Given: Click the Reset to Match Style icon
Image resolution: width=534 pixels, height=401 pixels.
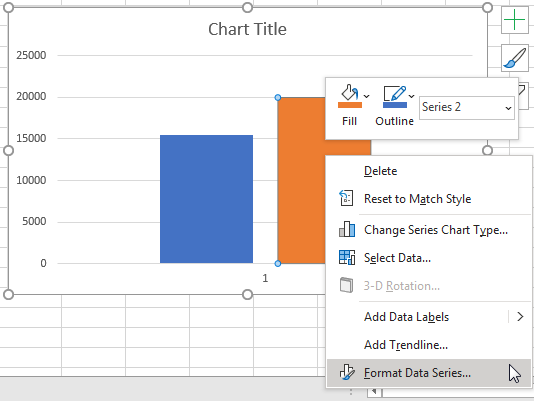Looking at the screenshot, I should pos(346,198).
